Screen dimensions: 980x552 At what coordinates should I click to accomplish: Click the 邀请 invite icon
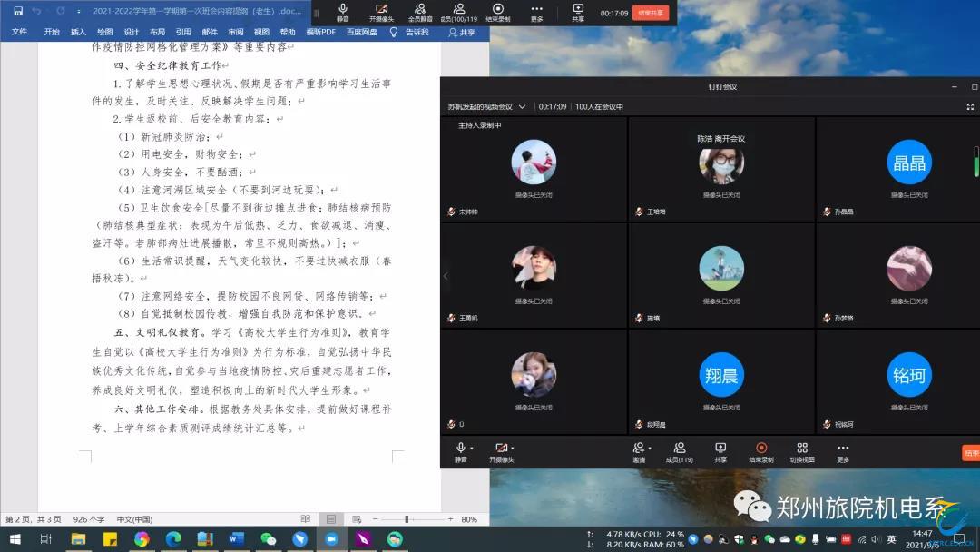[639, 451]
